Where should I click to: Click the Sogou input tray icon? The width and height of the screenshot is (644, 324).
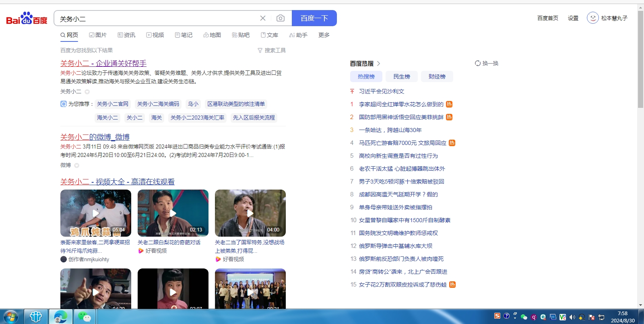(497, 316)
